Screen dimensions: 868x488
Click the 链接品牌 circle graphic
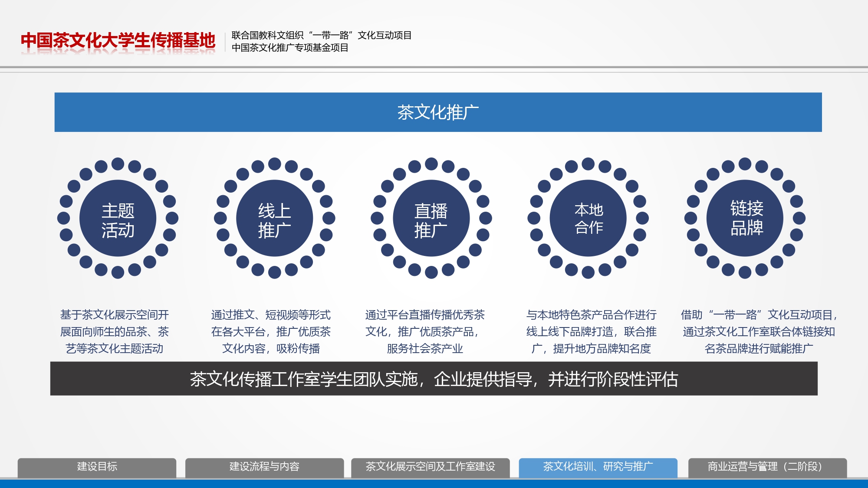(x=745, y=218)
